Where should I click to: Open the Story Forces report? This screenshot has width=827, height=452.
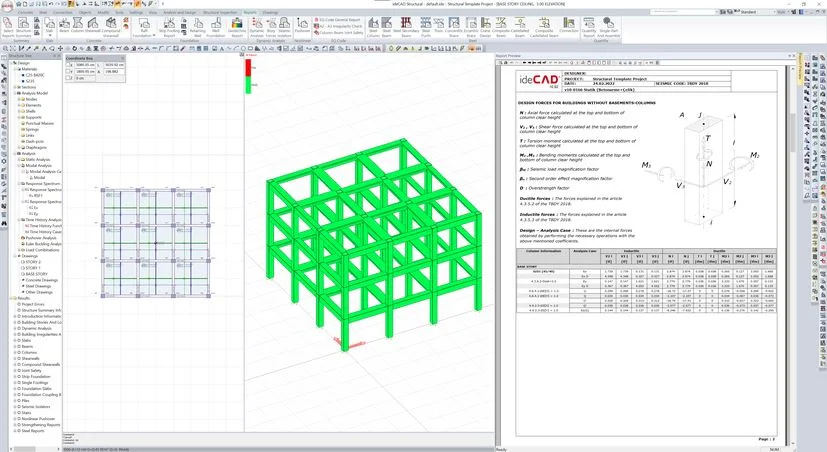[x=271, y=26]
